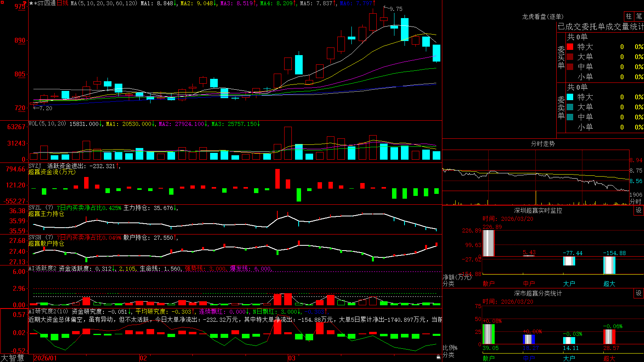
Task: Click the 03 month marker on timeline
Action: (292, 358)
